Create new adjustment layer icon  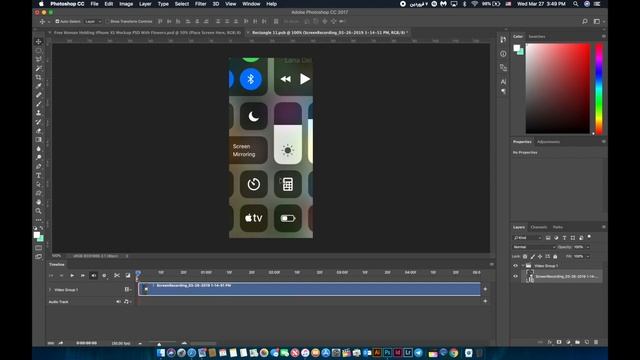tap(568, 342)
